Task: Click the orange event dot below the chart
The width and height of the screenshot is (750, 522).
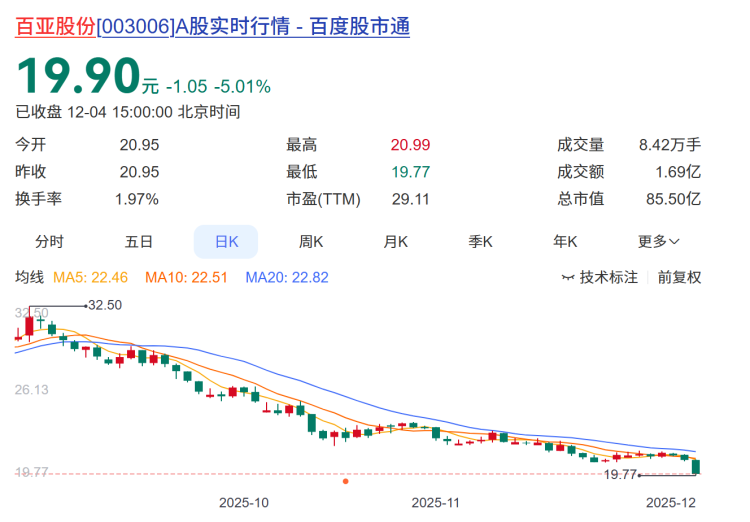Action: pyautogui.click(x=345, y=481)
